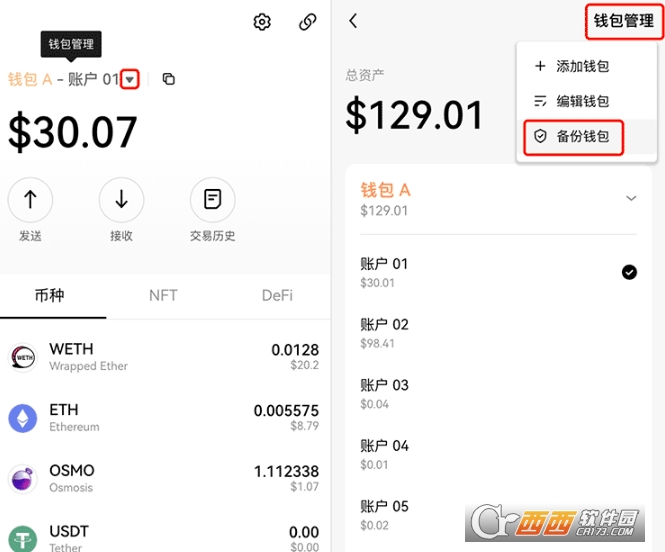The image size is (665, 552).
Task: Copy address with the copy icon
Action: (x=168, y=79)
